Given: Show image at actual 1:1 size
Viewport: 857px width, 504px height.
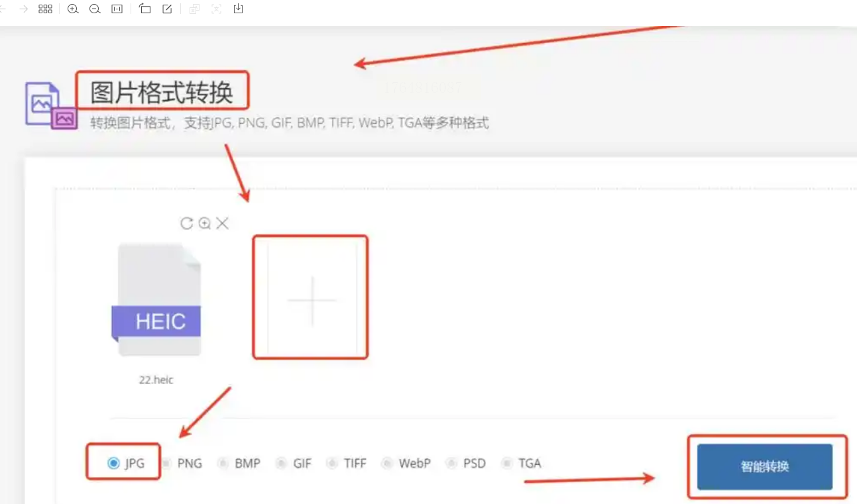Looking at the screenshot, I should coord(117,9).
